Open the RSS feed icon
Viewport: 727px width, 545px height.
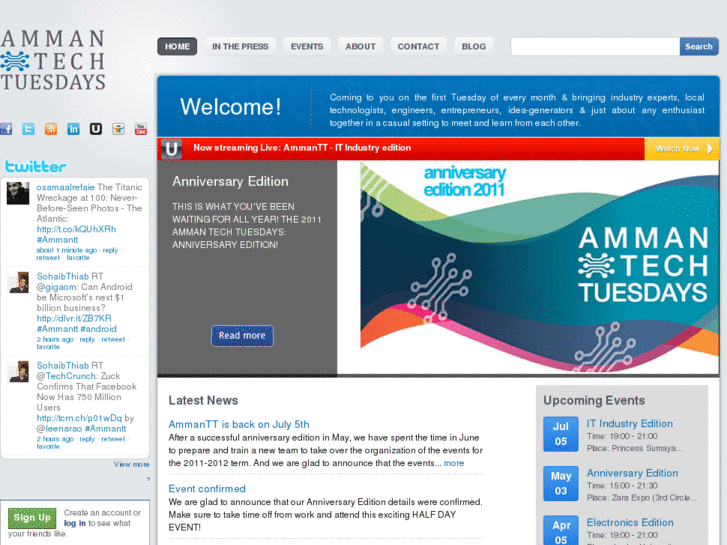click(x=51, y=129)
